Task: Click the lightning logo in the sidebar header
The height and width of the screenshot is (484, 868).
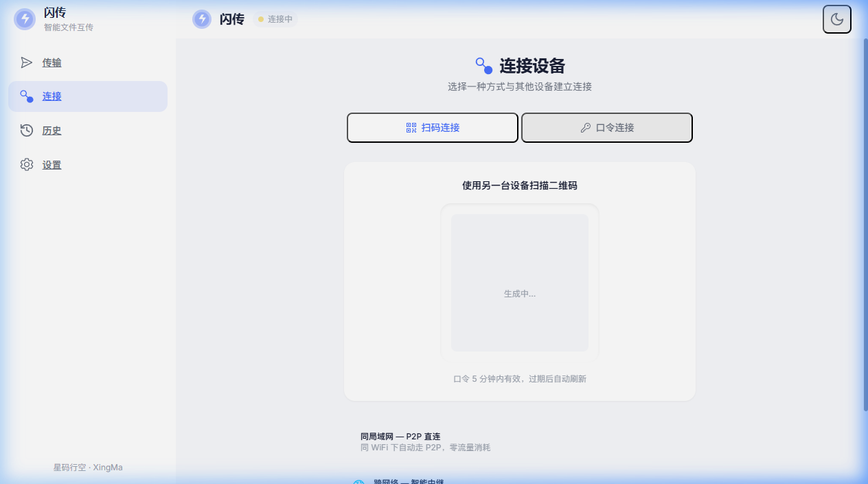Action: pos(25,19)
